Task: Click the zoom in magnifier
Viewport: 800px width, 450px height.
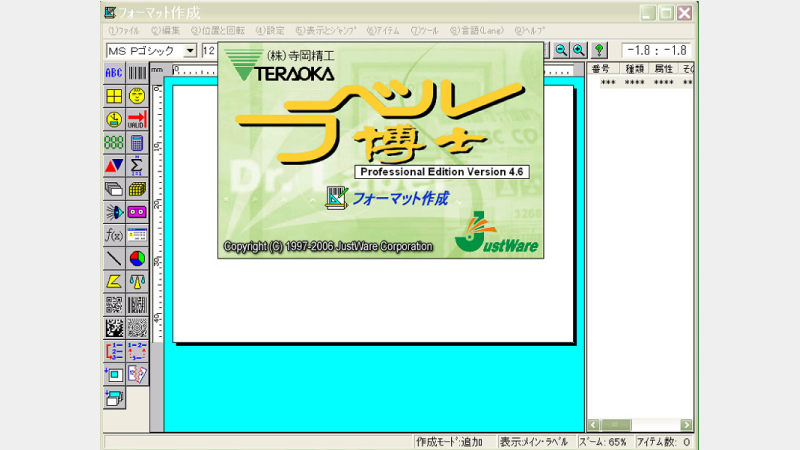Action: (579, 50)
